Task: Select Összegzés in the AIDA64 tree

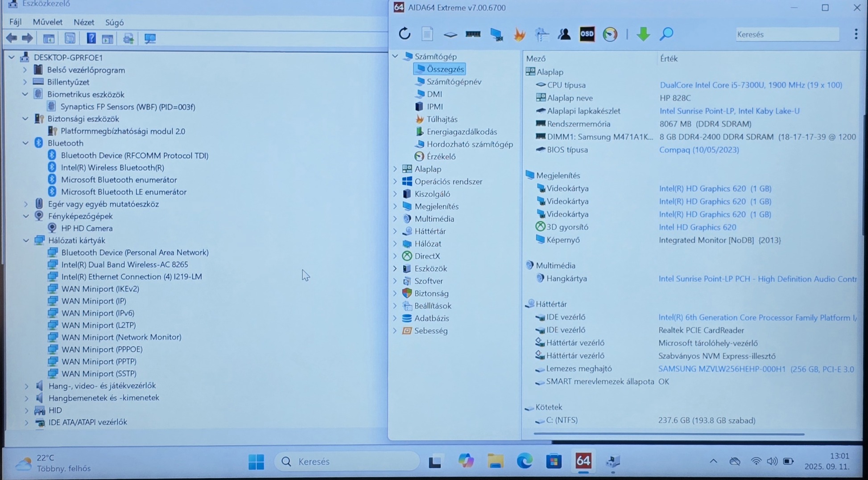Action: coord(440,69)
